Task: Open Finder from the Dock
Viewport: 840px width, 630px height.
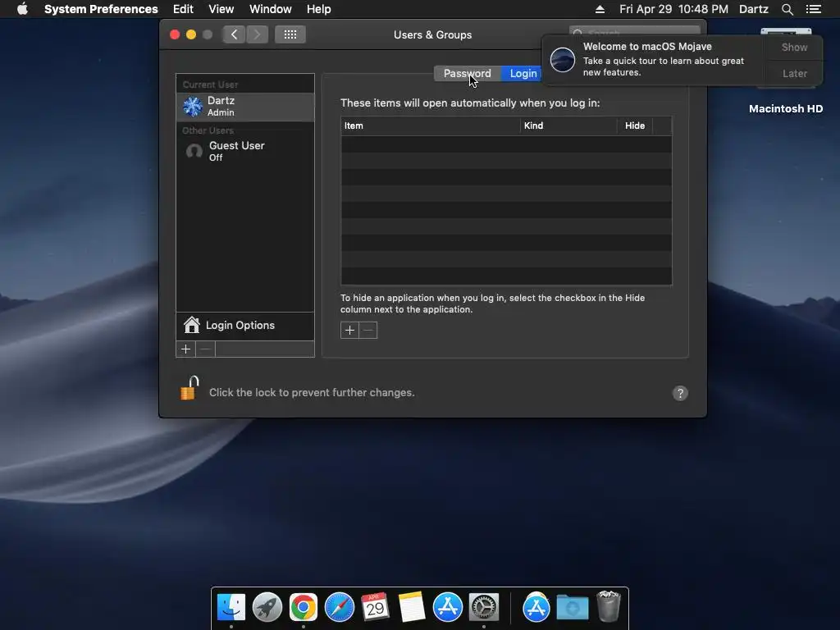Action: (x=231, y=608)
